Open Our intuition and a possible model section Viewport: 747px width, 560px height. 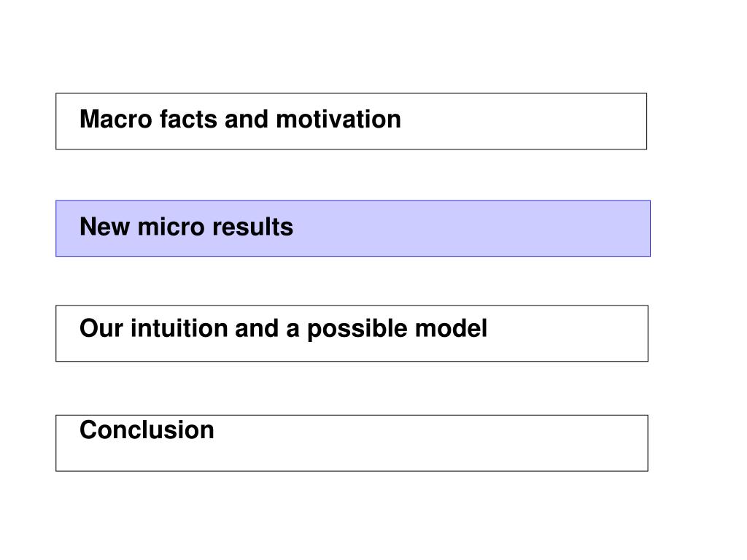[x=352, y=333]
